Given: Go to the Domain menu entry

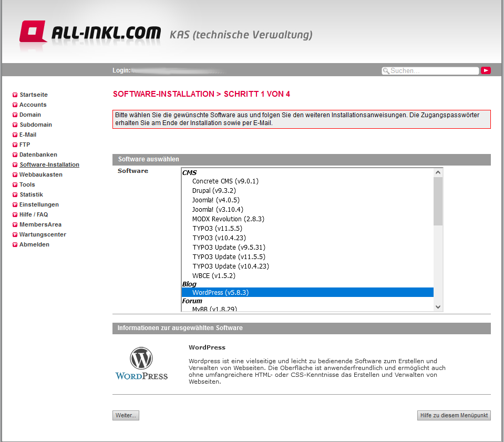Looking at the screenshot, I should click(x=30, y=115).
